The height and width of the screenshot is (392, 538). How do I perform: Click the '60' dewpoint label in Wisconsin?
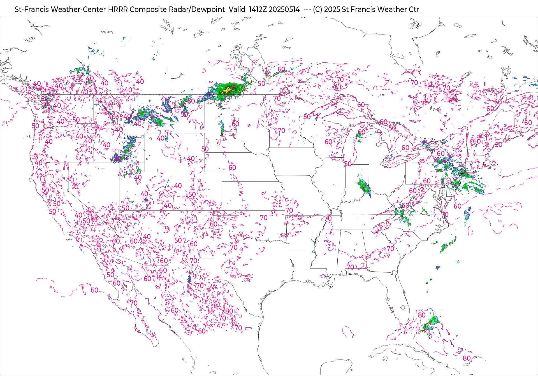pos(328,142)
